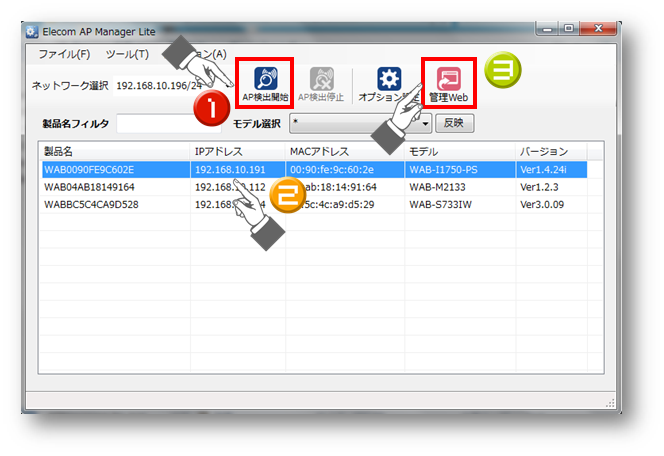Expand the モデル選択 dropdown
This screenshot has height=456, width=664.
[x=360, y=123]
